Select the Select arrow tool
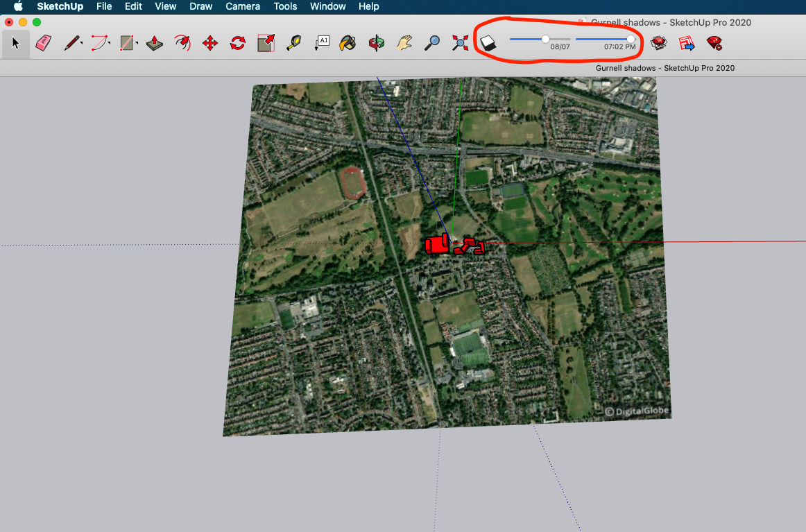 [x=15, y=43]
